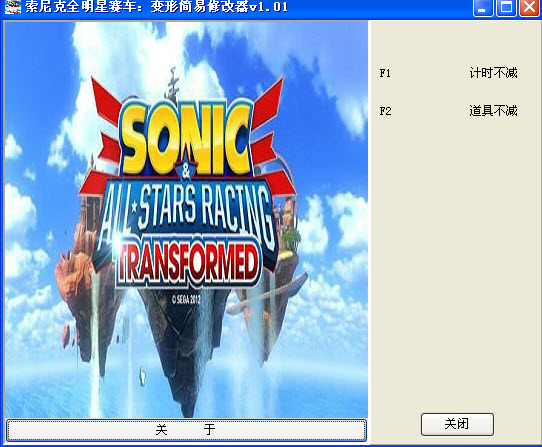Click the red TRANSFORMED logo text
The image size is (542, 447).
(188, 264)
